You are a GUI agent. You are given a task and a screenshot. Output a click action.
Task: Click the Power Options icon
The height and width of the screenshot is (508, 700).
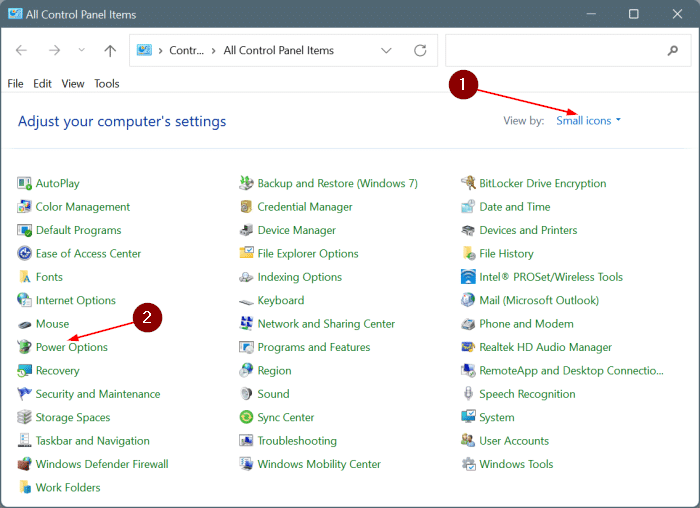click(24, 347)
